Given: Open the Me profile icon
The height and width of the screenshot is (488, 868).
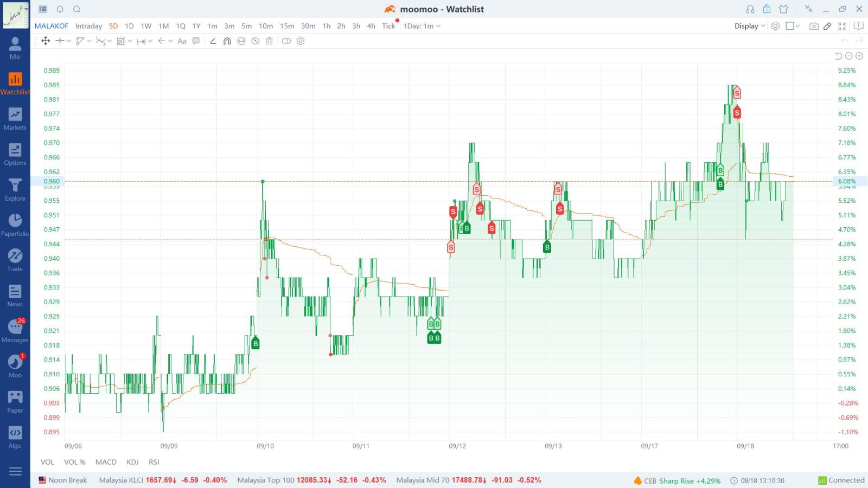Looking at the screenshot, I should (15, 48).
